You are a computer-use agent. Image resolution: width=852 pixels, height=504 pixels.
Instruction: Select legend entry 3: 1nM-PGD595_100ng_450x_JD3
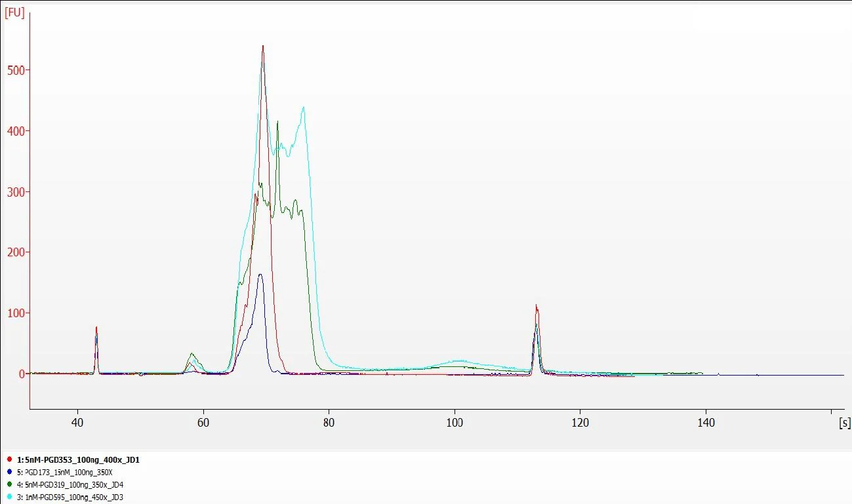[70, 497]
